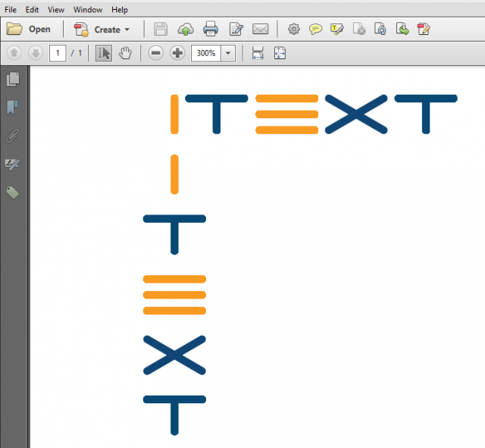
Task: Select the Hand pan tool
Action: 126,53
